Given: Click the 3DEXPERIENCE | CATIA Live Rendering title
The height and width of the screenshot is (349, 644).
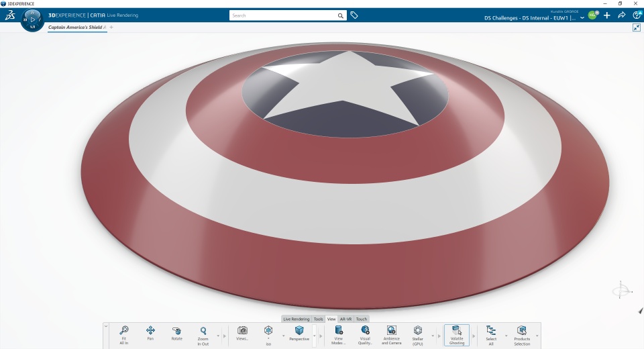Looking at the screenshot, I should (93, 15).
